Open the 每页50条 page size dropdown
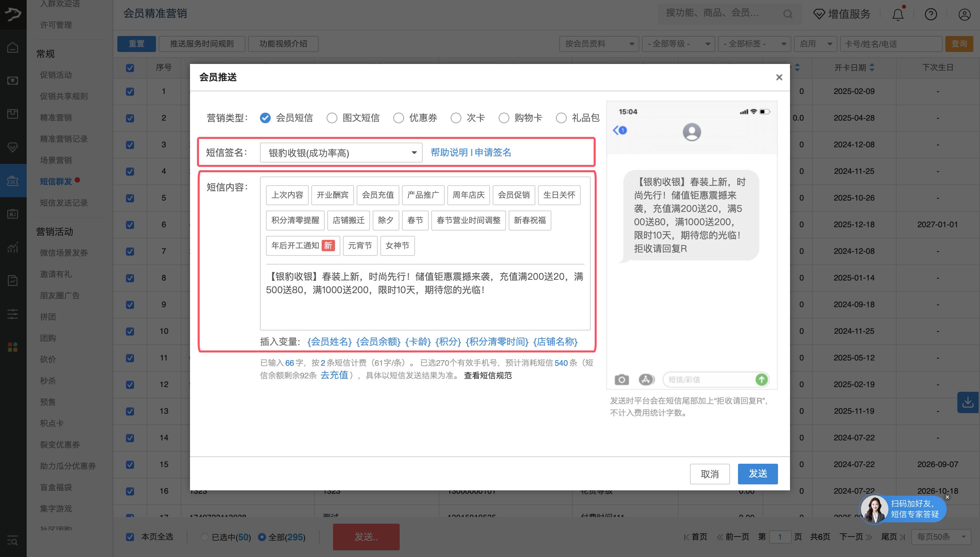The image size is (980, 557). (941, 537)
